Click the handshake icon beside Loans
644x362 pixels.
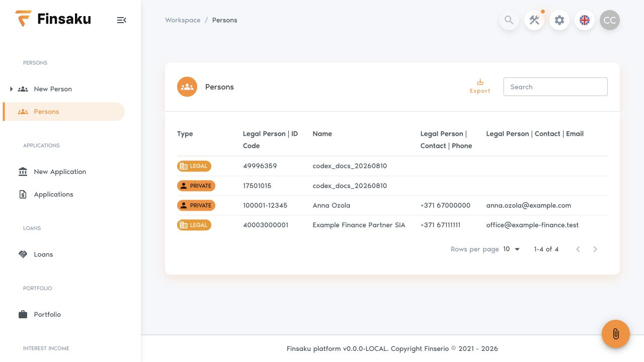point(23,254)
